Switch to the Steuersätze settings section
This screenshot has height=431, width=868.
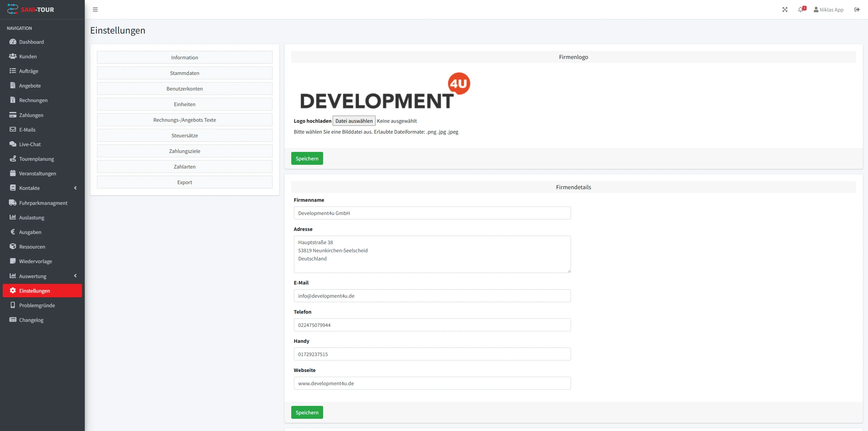click(x=184, y=135)
